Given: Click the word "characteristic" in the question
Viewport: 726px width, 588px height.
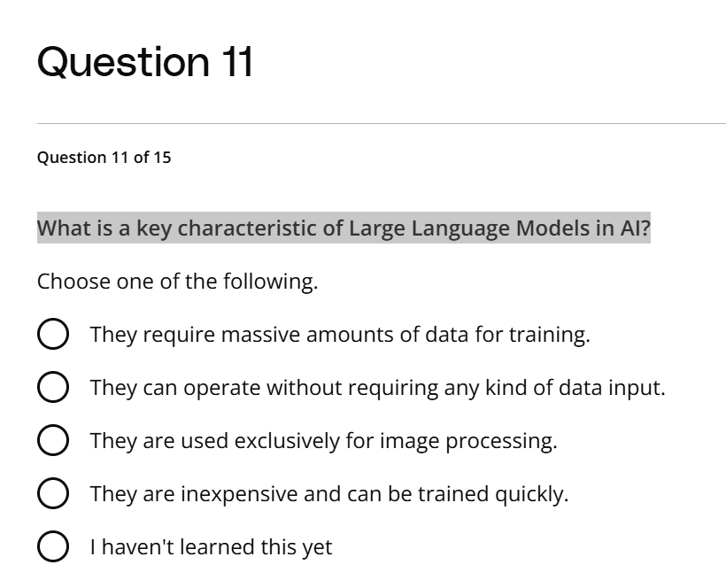Looking at the screenshot, I should pyautogui.click(x=248, y=228).
